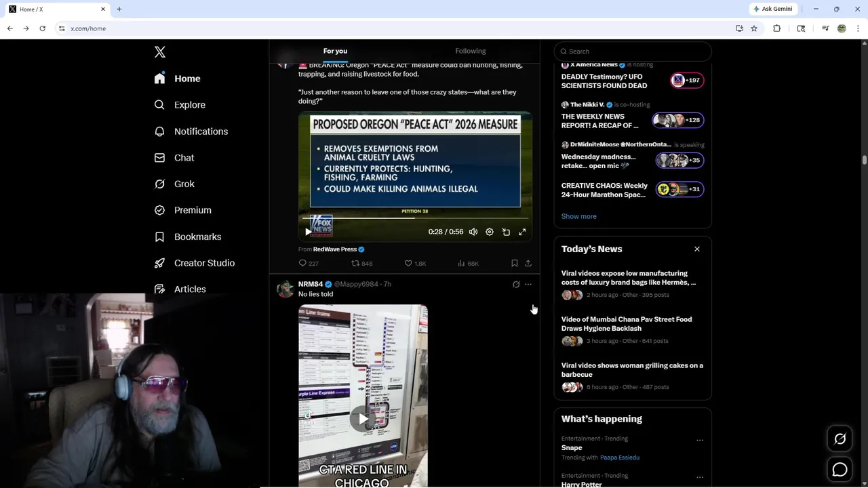Open Articles in the sidebar
868x488 pixels.
(x=180, y=289)
